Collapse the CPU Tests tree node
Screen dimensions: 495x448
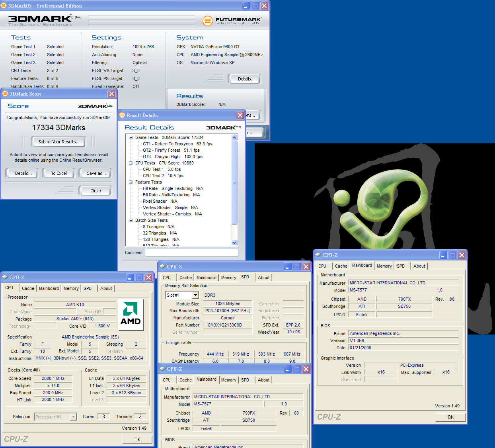click(131, 163)
